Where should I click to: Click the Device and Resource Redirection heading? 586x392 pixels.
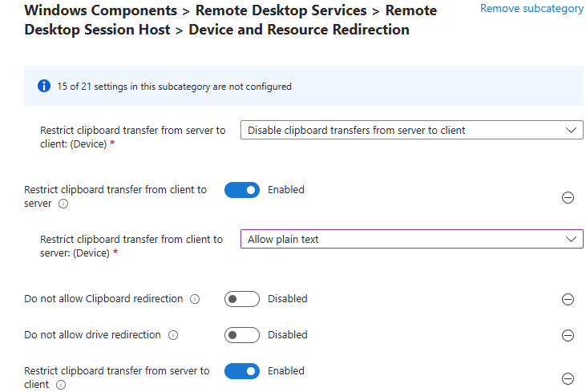point(298,30)
